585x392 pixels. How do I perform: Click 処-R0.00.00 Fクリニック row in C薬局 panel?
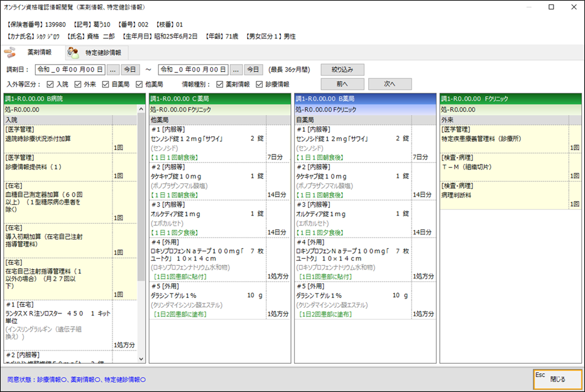click(x=220, y=110)
